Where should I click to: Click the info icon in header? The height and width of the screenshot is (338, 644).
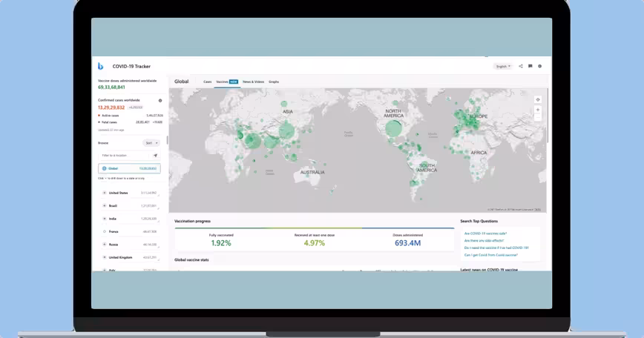540,66
